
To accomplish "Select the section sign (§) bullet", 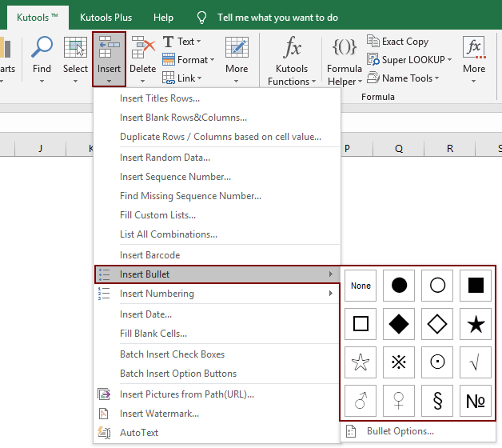I will click(x=437, y=401).
